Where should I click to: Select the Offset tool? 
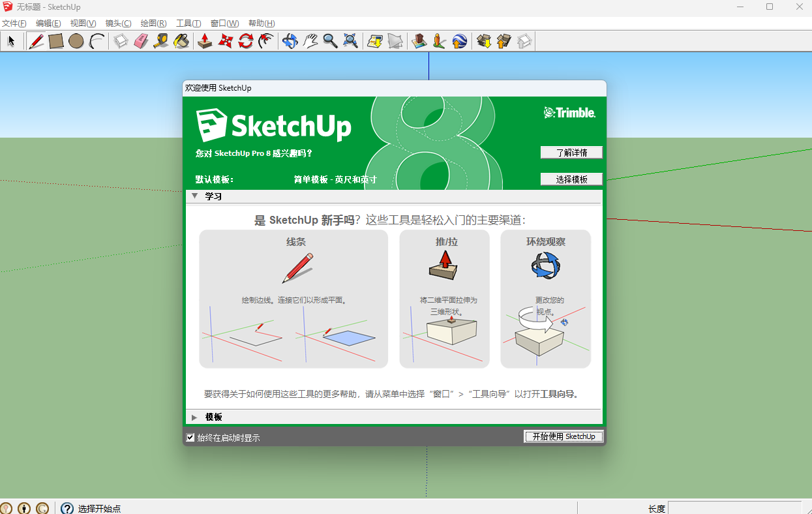[265, 41]
